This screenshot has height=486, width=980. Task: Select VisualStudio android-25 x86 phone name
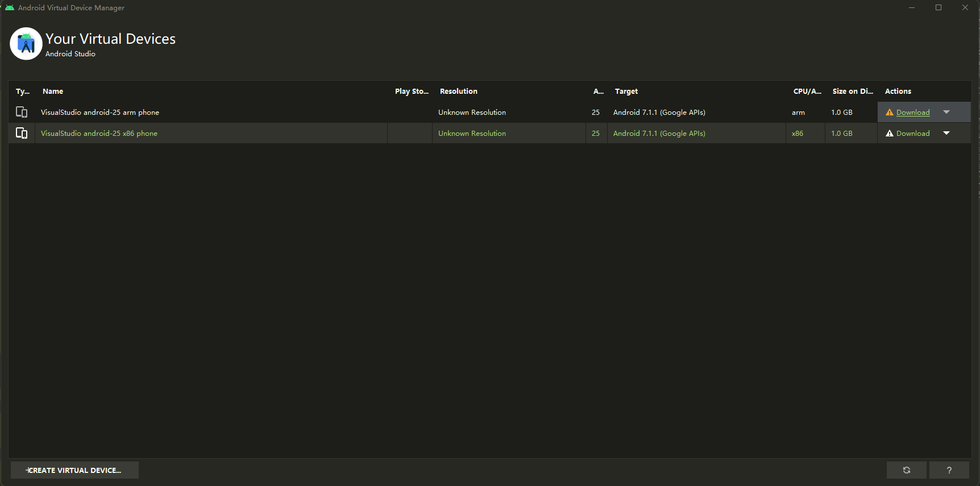(x=99, y=134)
